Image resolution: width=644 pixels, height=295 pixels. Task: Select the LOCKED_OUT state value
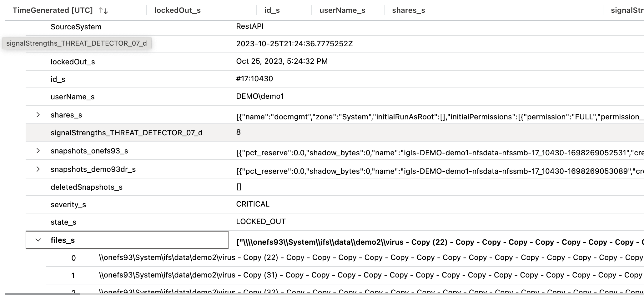coord(261,221)
